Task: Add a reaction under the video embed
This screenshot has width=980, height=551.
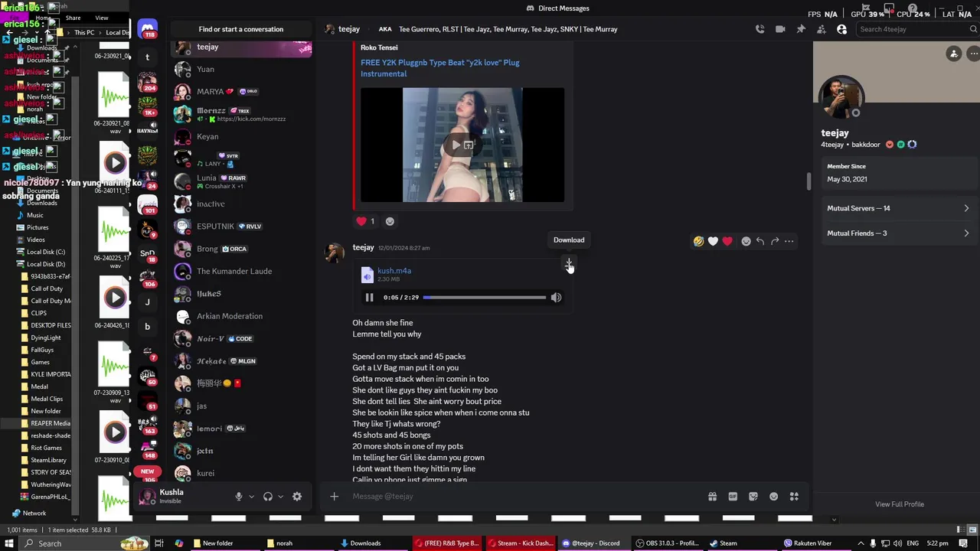Action: click(x=390, y=221)
